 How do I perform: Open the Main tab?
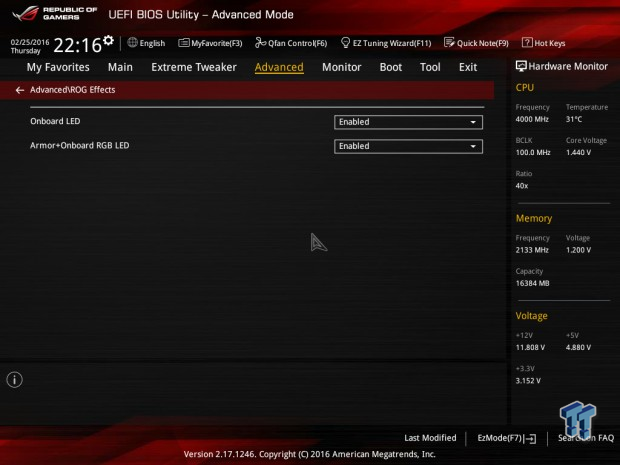(x=120, y=67)
